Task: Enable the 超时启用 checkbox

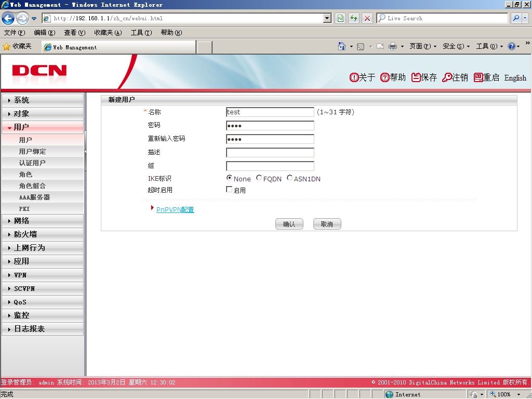Action: [229, 189]
